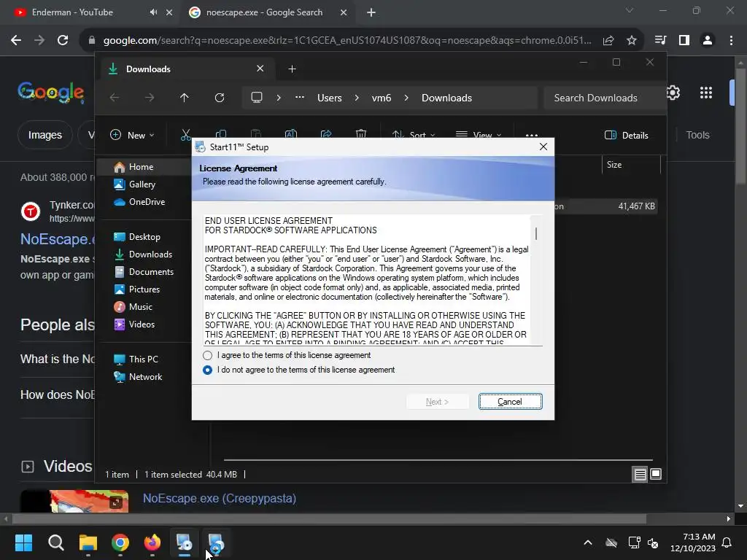The height and width of the screenshot is (560, 747).
Task: Expand chevron after vm6 breadcrumb
Action: (406, 98)
